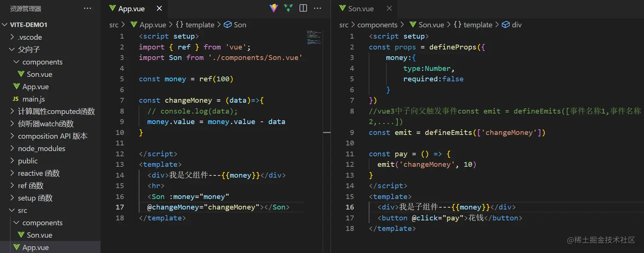Click the Vue file icon on Son.vue tab
Image resolution: width=644 pixels, height=253 pixels.
342,8
